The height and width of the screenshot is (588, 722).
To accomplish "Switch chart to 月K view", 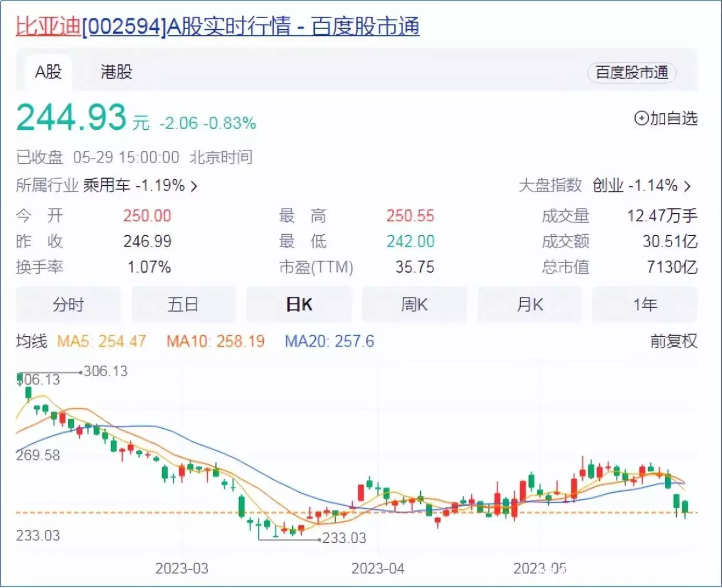I will click(x=530, y=304).
